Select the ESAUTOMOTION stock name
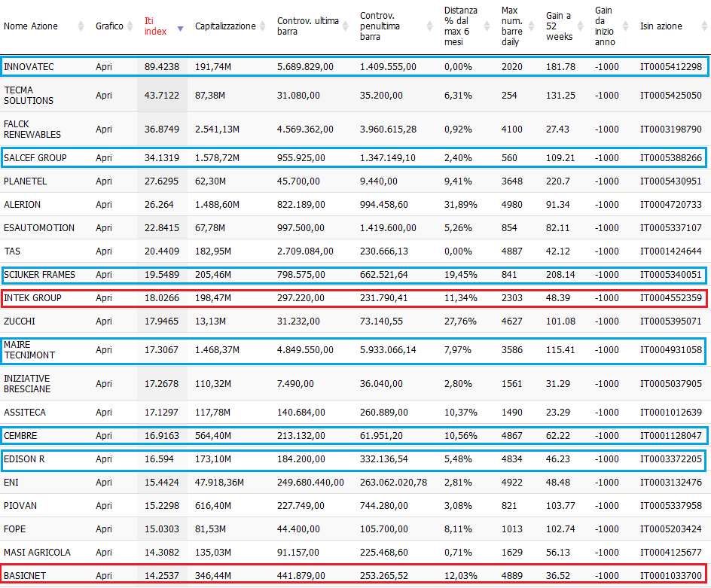The height and width of the screenshot is (588, 711). 39,228
